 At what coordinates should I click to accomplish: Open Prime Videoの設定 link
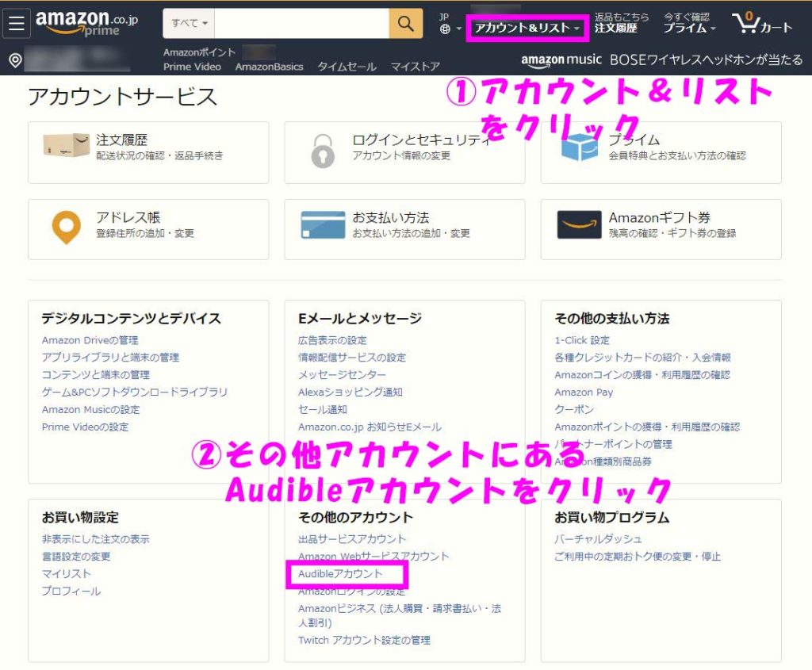[x=85, y=427]
